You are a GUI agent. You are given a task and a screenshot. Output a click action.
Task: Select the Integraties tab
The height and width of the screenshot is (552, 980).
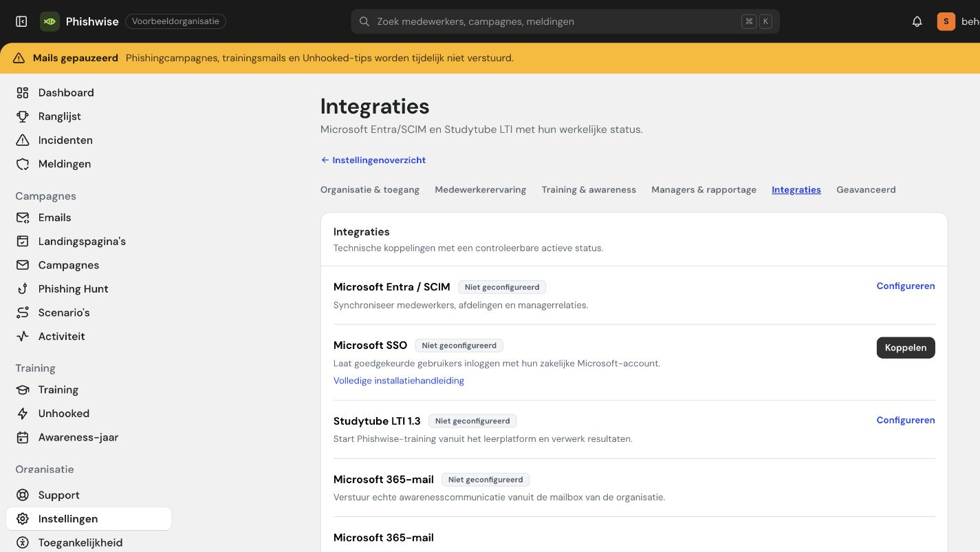click(796, 190)
